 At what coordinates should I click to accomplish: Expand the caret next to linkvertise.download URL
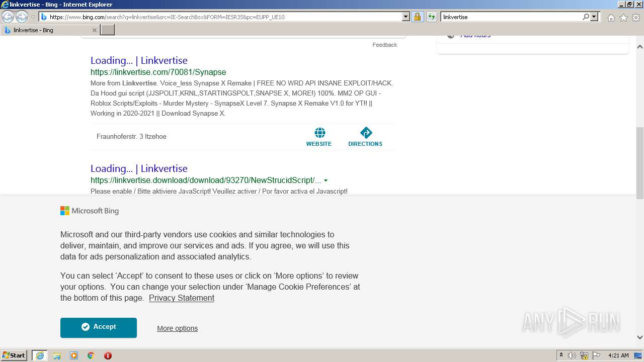click(x=326, y=180)
